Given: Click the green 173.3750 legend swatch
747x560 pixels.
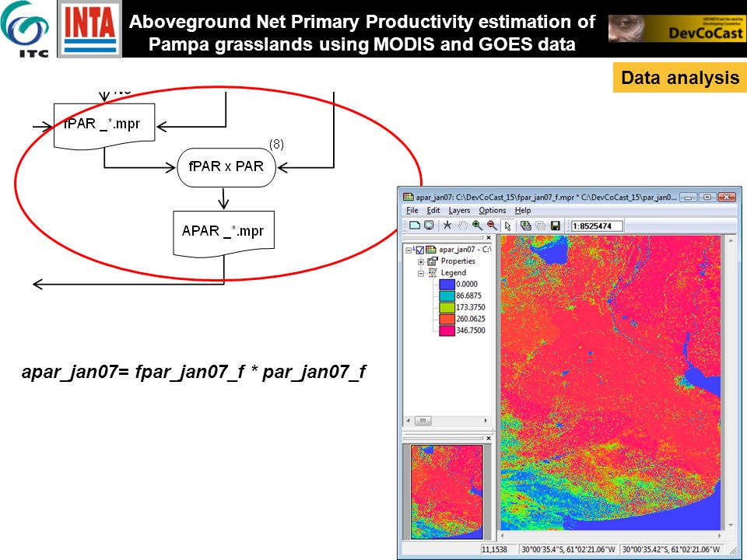Looking at the screenshot, I should (447, 307).
